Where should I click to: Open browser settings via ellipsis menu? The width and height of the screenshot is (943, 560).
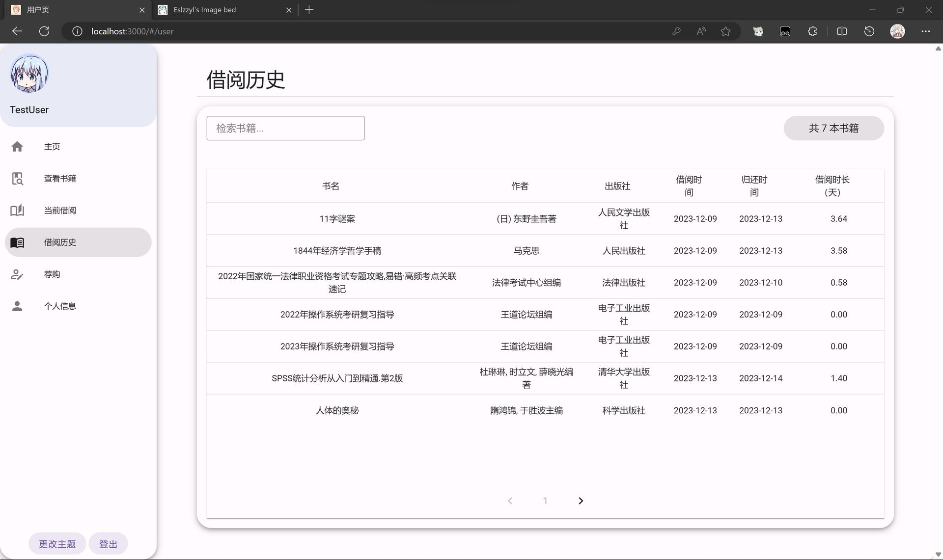click(926, 31)
